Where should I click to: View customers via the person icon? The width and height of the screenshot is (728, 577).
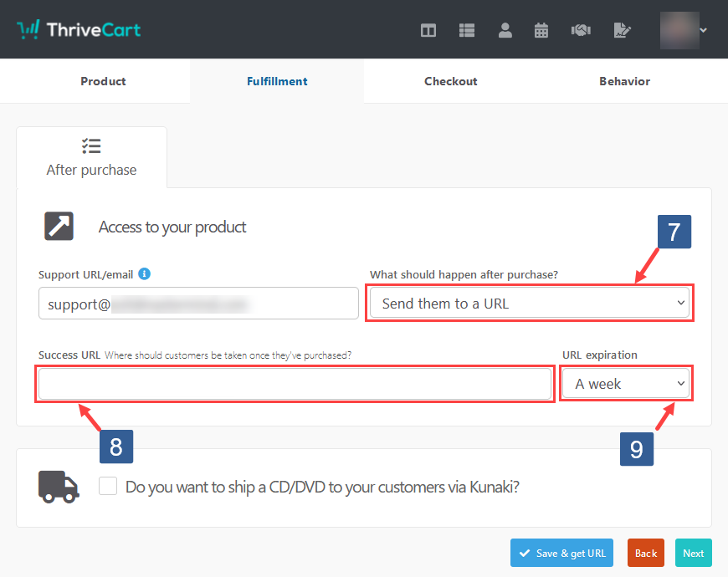coord(505,30)
